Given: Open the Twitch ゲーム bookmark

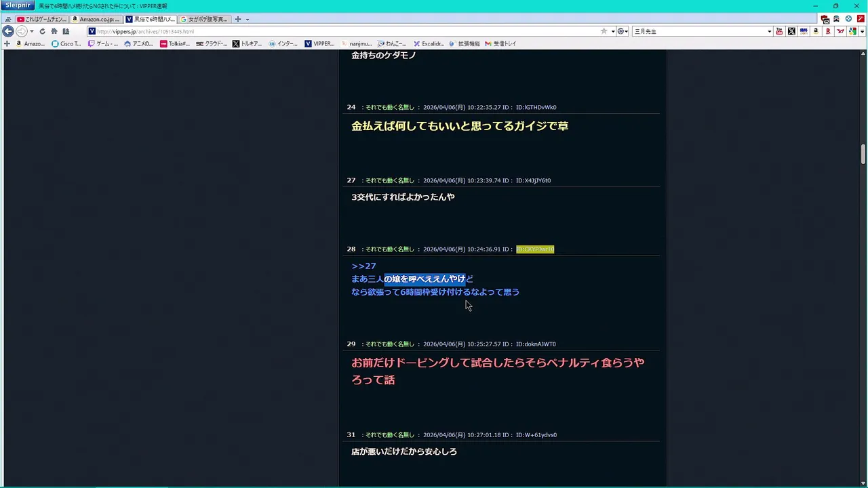Looking at the screenshot, I should [103, 43].
